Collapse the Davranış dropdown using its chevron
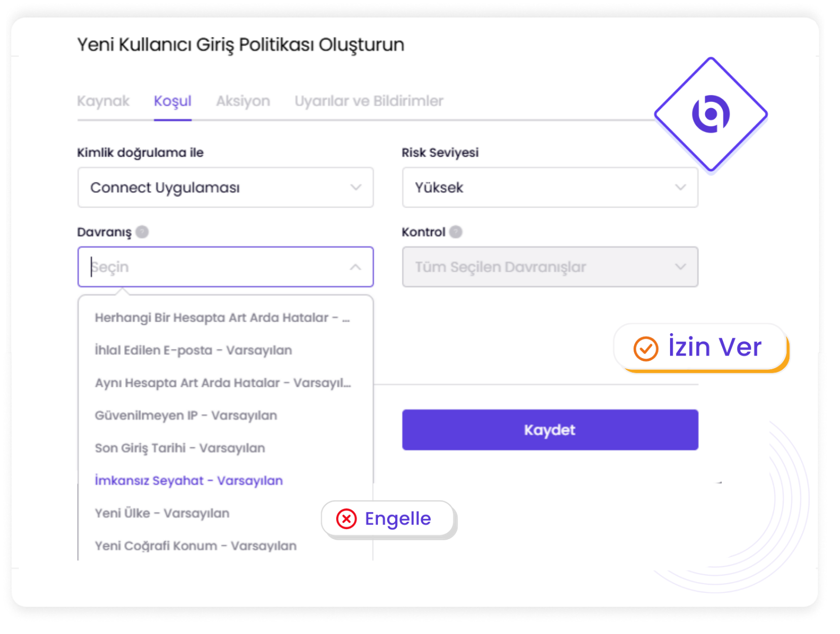Viewport: 840px width, 634px height. [x=355, y=267]
